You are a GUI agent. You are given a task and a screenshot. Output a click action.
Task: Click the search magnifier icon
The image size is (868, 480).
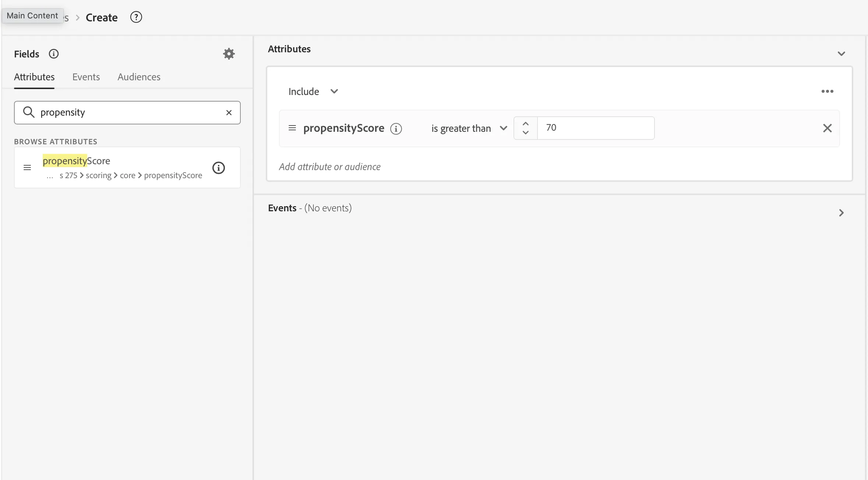point(29,112)
